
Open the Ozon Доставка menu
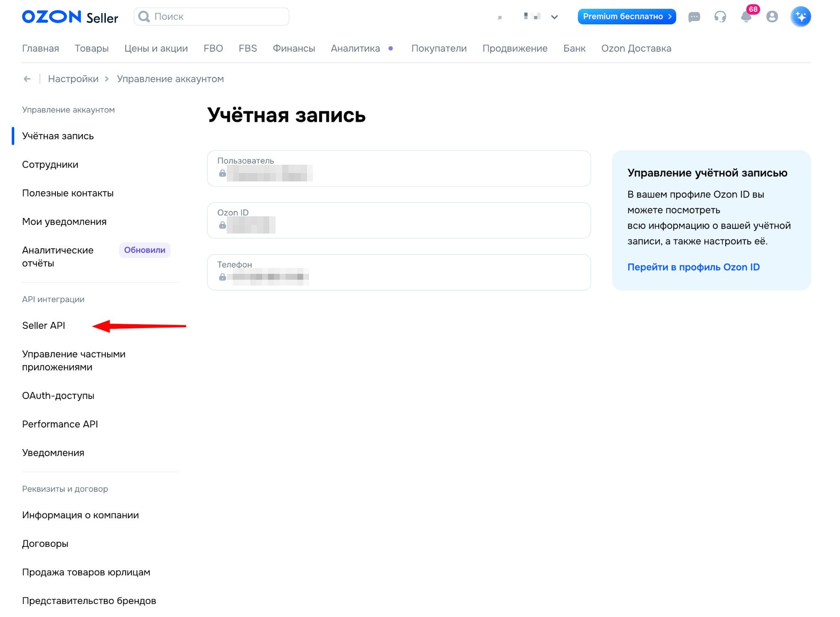636,48
